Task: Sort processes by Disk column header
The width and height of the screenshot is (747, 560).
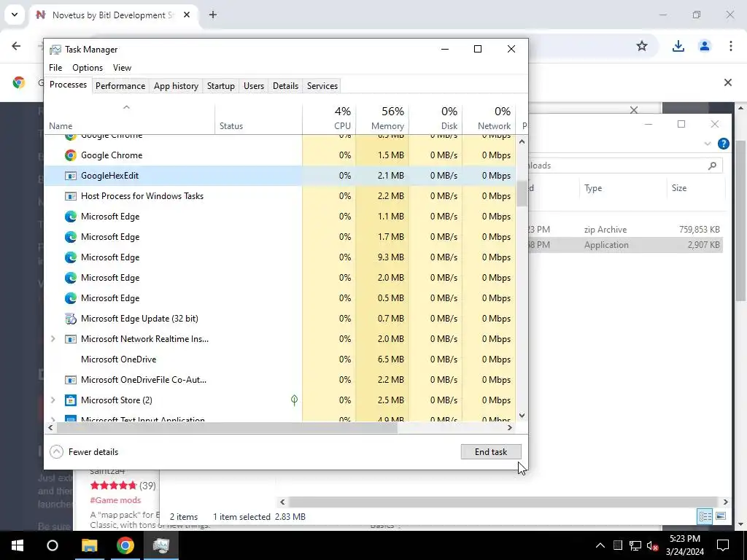Action: (x=436, y=118)
